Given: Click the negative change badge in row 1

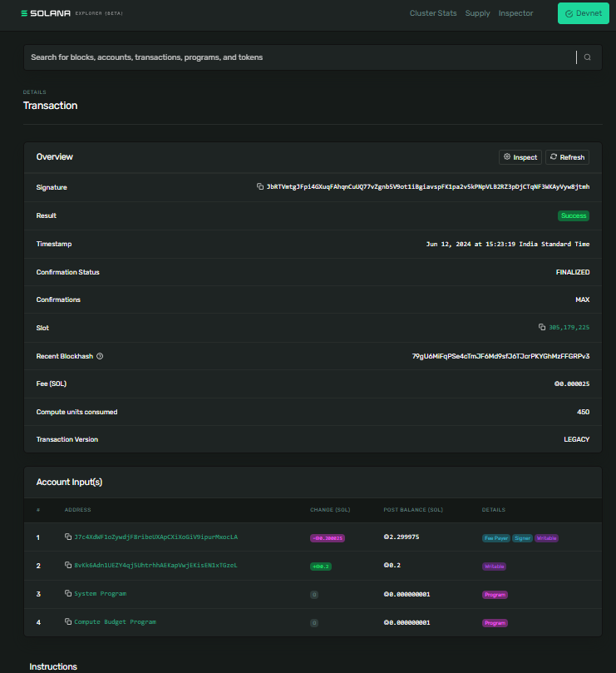Looking at the screenshot, I should click(328, 538).
